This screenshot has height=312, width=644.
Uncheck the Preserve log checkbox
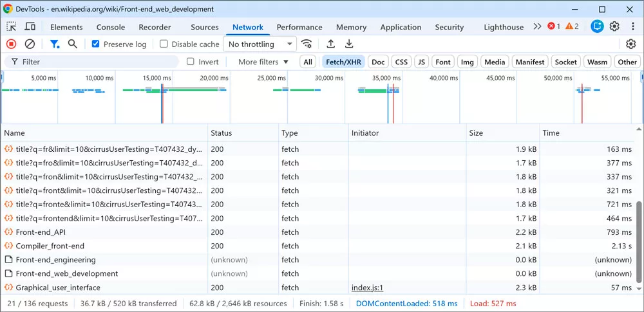point(96,44)
